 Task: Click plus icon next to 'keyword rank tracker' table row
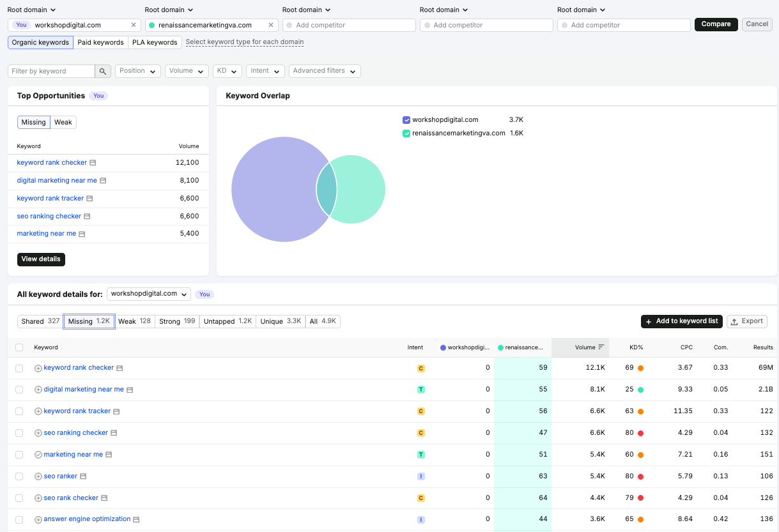(38, 411)
